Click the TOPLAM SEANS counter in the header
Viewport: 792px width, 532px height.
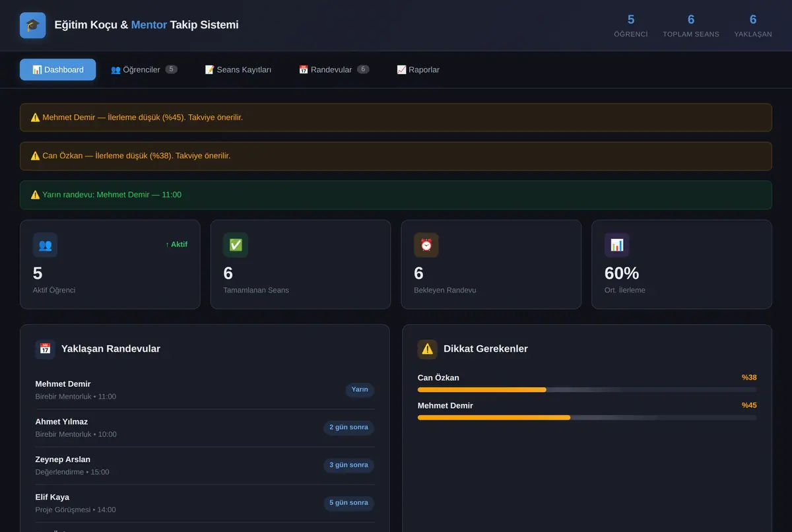(691, 26)
